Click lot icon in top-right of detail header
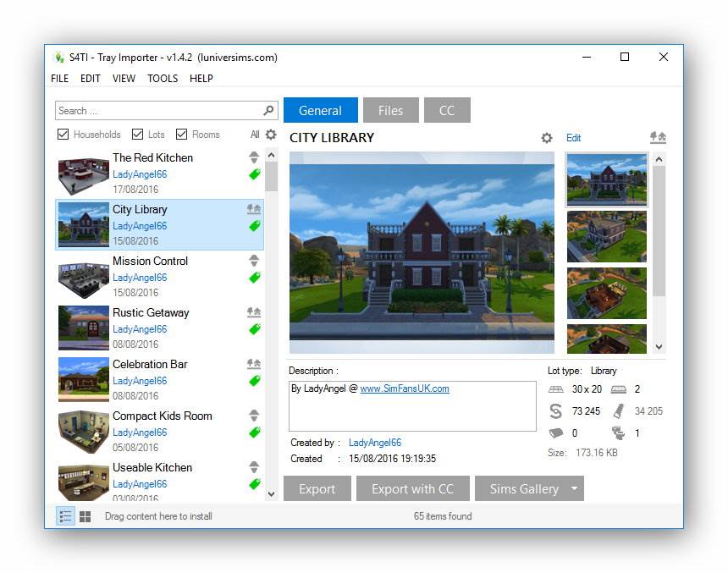Image resolution: width=728 pixels, height=573 pixels. (658, 137)
